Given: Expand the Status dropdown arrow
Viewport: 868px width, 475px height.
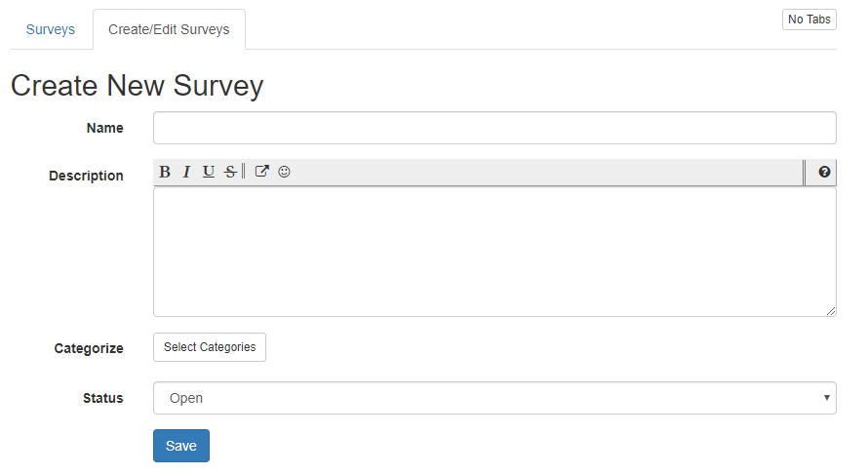Looking at the screenshot, I should tap(827, 398).
